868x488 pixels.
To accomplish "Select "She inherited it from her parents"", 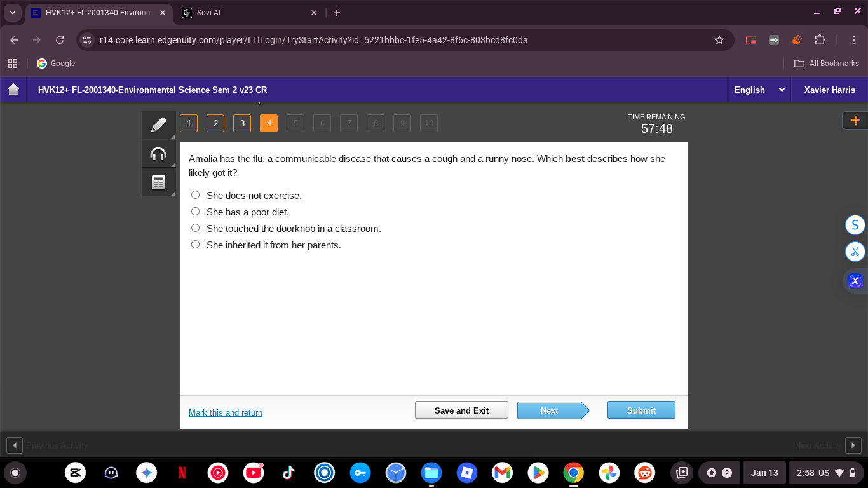I will pos(196,245).
